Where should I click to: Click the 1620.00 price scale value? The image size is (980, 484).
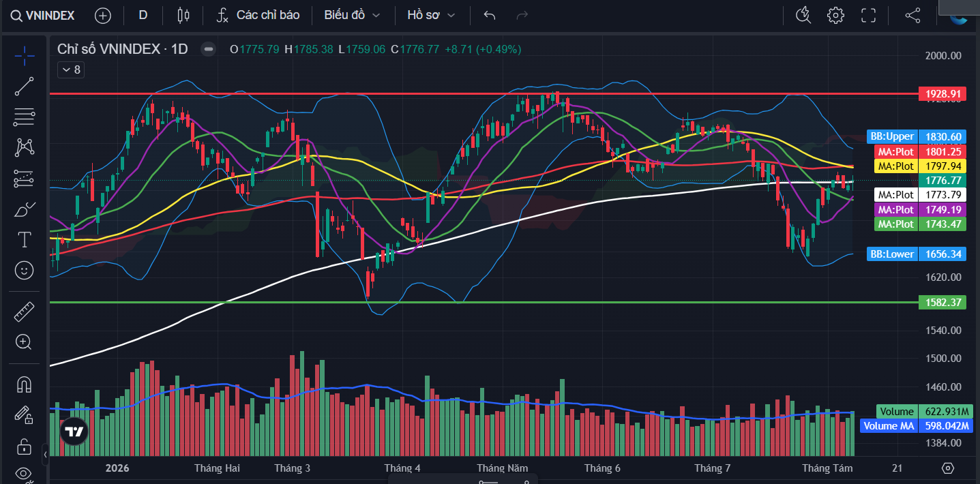[944, 277]
